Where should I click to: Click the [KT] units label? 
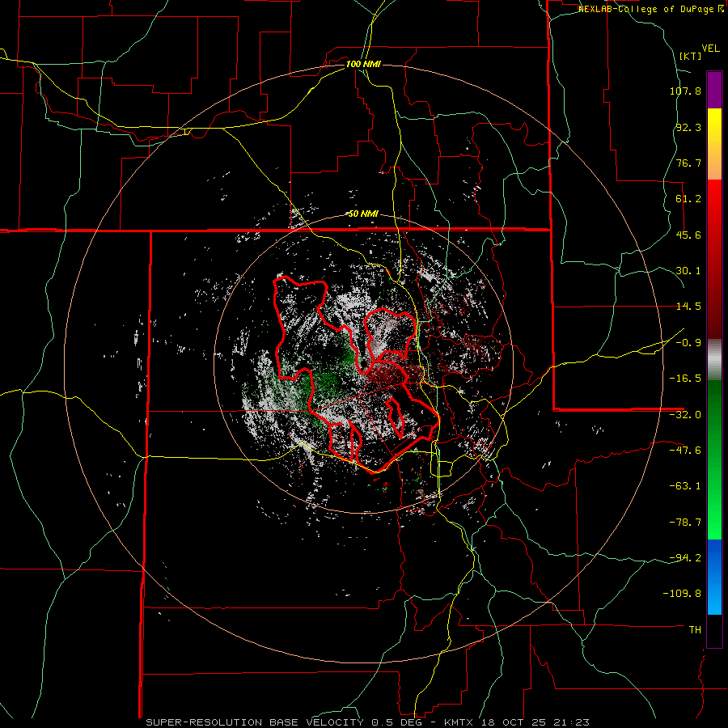pos(690,56)
